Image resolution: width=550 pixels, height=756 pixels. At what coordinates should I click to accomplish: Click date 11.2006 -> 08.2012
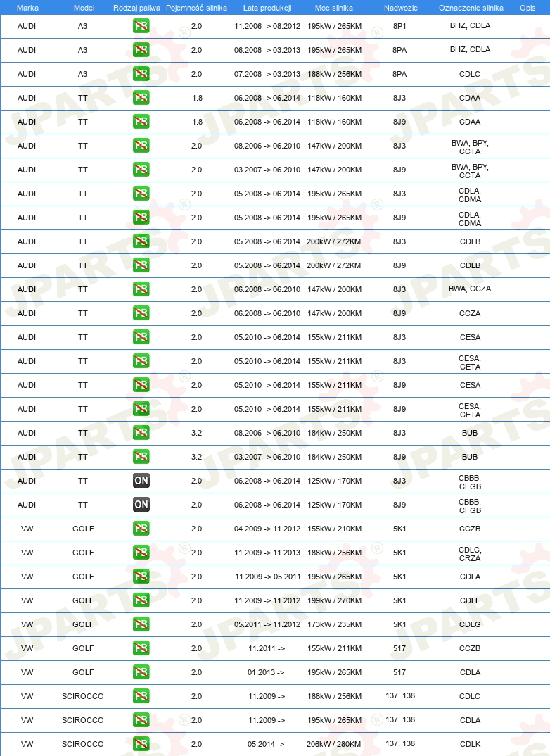267,26
